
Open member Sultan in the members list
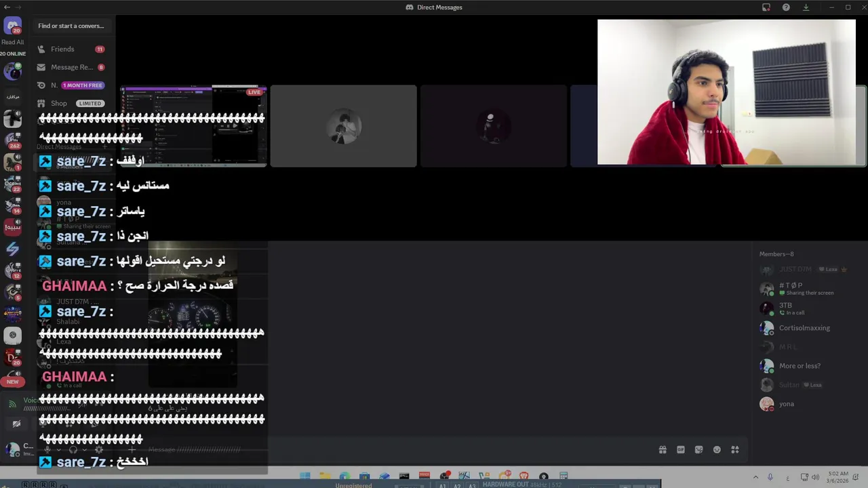pyautogui.click(x=807, y=385)
